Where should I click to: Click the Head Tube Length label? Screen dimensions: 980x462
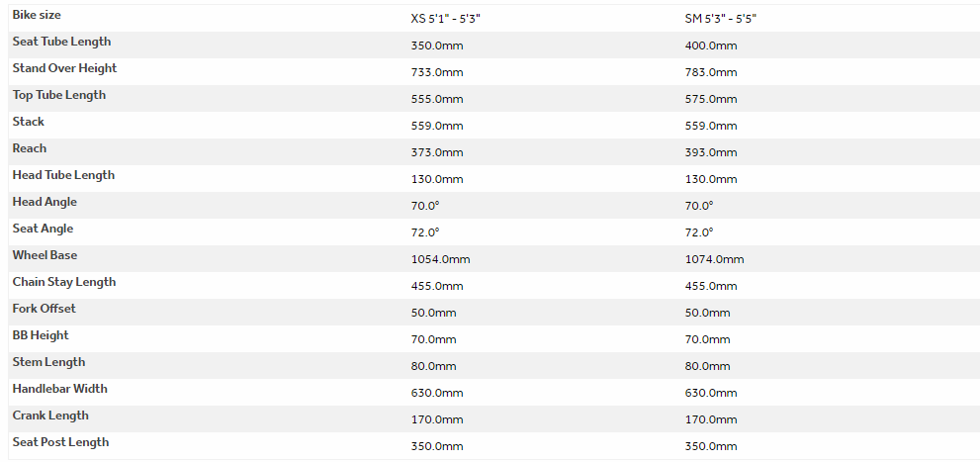pos(63,175)
